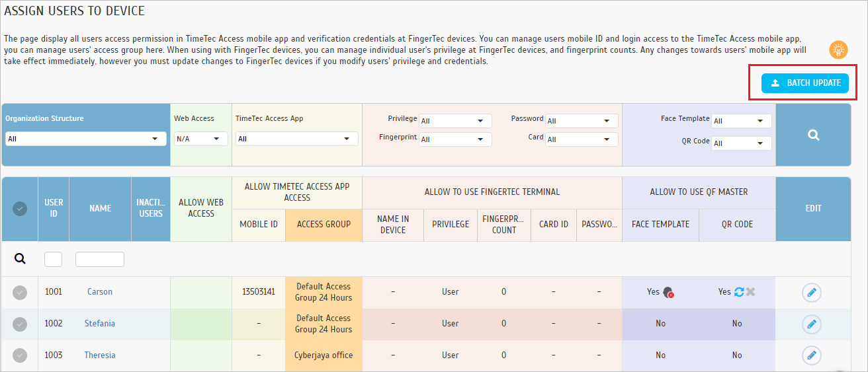
Task: Open the Face Template filter dropdown
Action: [742, 121]
